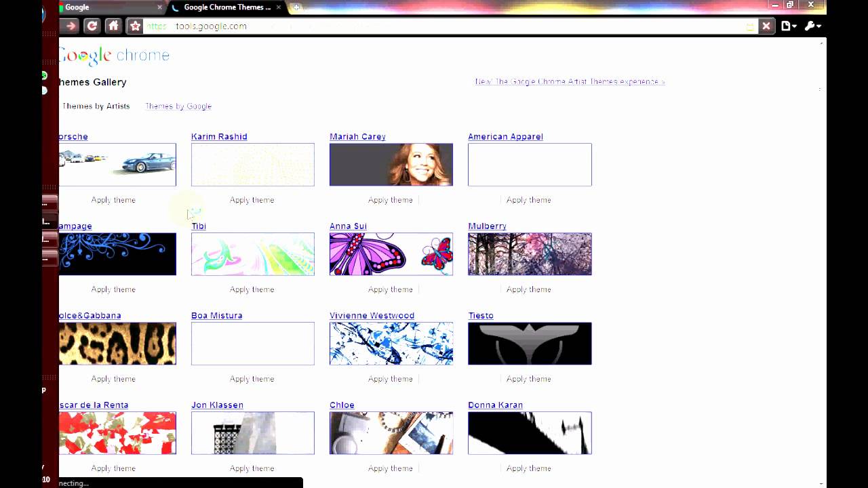Apply theme under Tibi
Screen dimensions: 868x488
tap(252, 289)
